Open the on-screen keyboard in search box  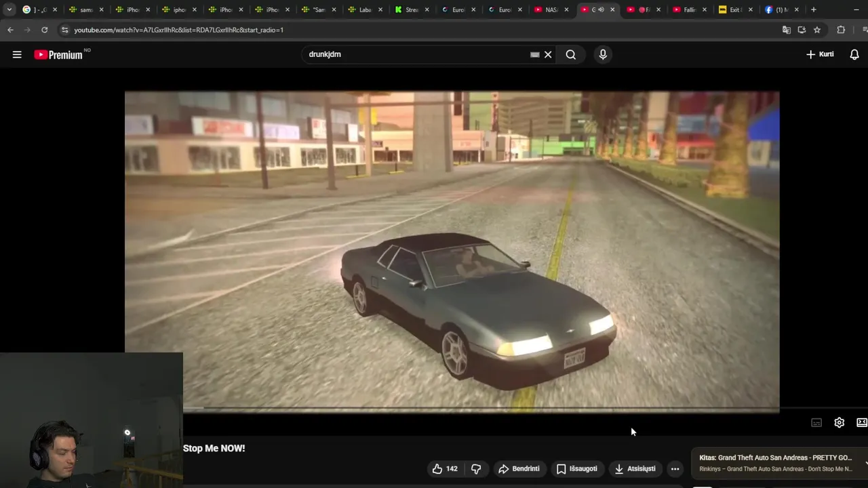point(534,55)
